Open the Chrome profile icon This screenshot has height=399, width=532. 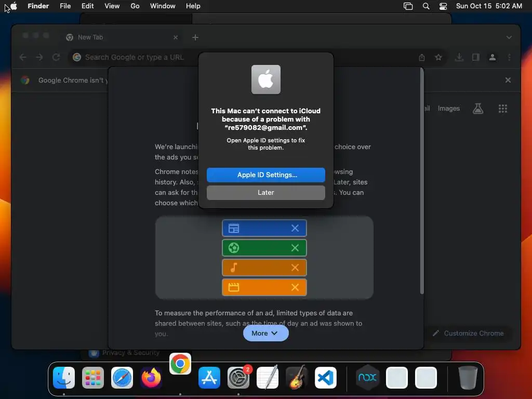[493, 57]
